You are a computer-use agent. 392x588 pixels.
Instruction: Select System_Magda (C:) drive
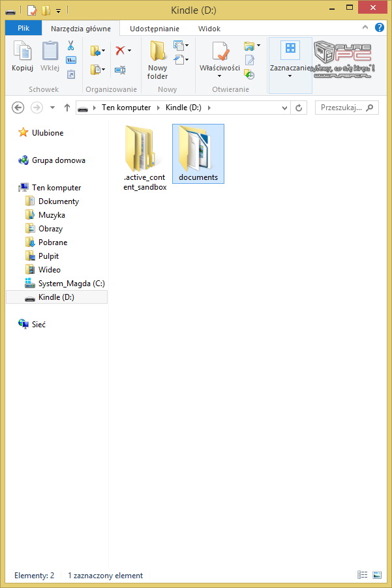(65, 283)
